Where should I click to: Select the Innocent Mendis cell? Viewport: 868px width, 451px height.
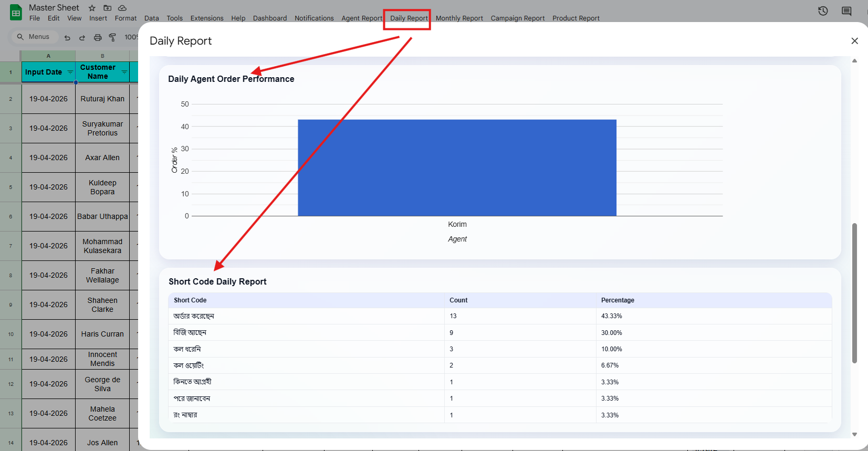click(102, 359)
